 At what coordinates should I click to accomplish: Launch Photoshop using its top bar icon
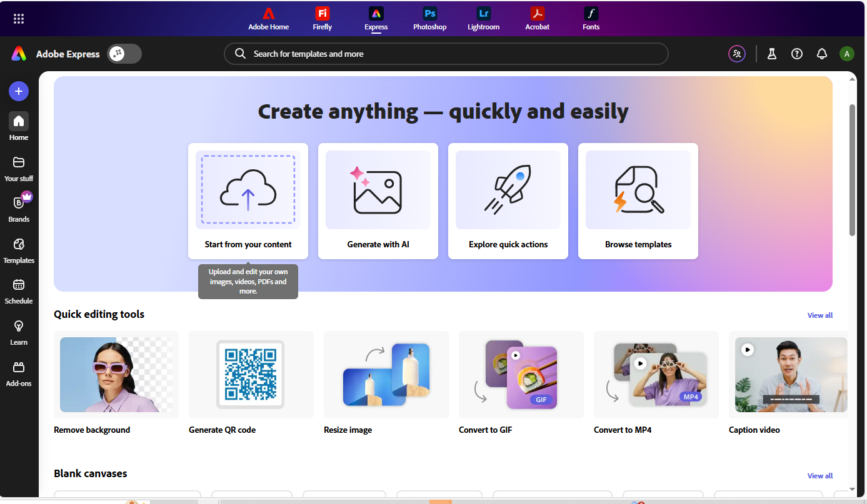pyautogui.click(x=429, y=19)
